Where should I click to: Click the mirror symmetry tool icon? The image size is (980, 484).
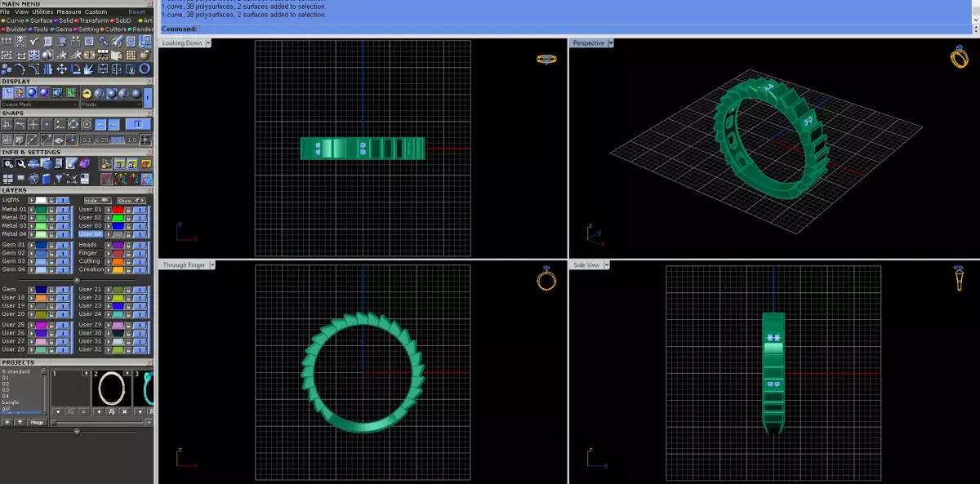[x=48, y=69]
